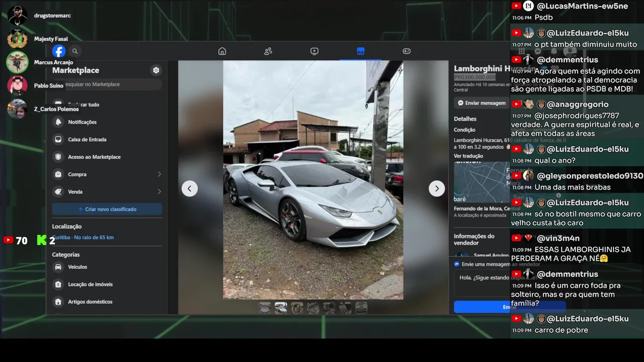Select the third steering wheel thumbnail
Image resolution: width=644 pixels, height=362 pixels.
click(x=297, y=308)
